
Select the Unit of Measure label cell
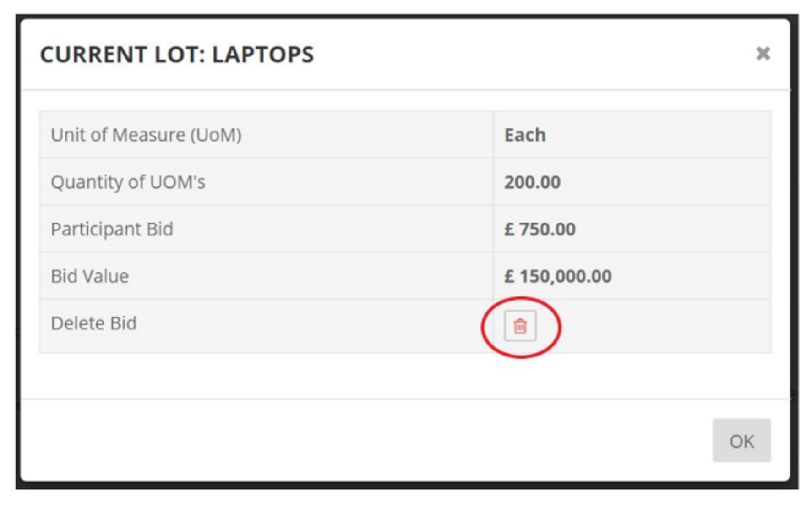point(267,135)
